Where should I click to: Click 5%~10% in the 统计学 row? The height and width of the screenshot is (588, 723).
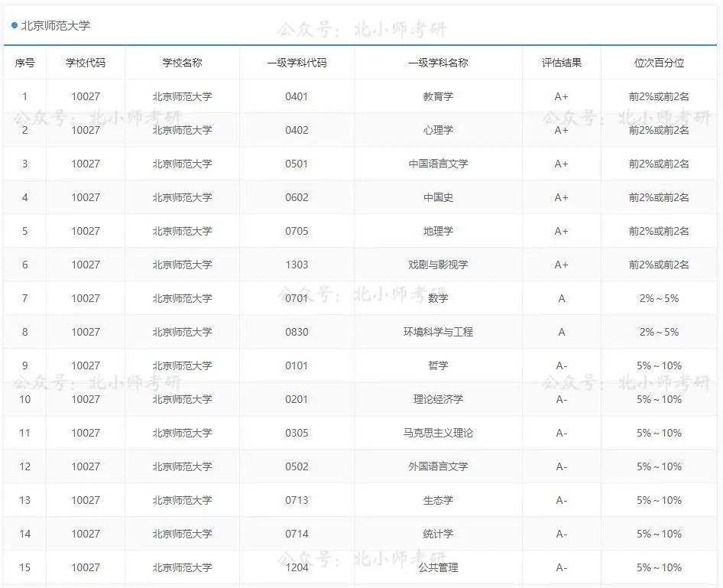pyautogui.click(x=659, y=534)
